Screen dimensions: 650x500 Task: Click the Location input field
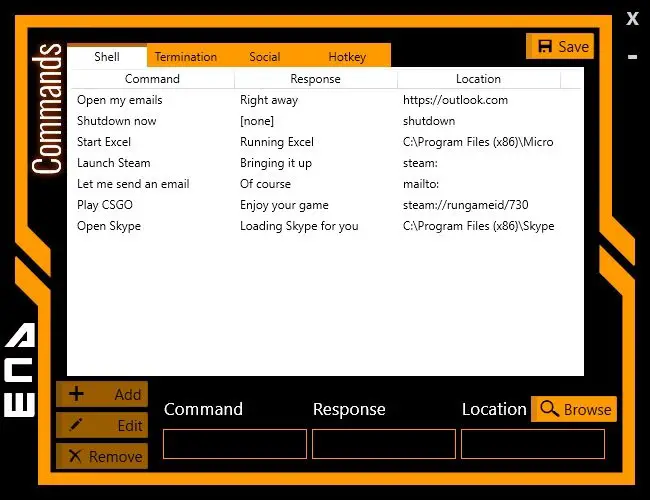[533, 444]
